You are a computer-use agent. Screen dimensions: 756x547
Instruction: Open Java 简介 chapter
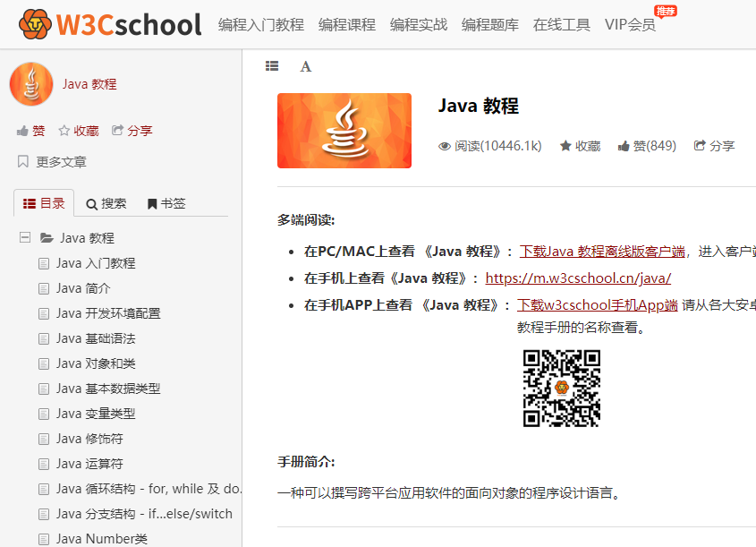(83, 288)
